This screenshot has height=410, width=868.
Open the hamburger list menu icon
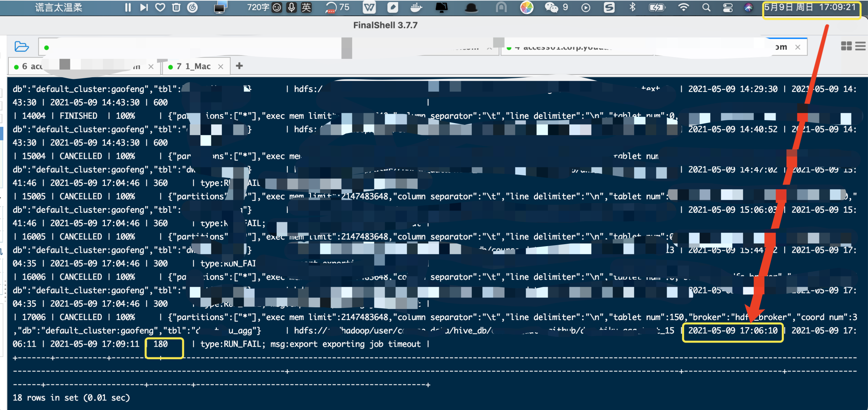coord(860,46)
